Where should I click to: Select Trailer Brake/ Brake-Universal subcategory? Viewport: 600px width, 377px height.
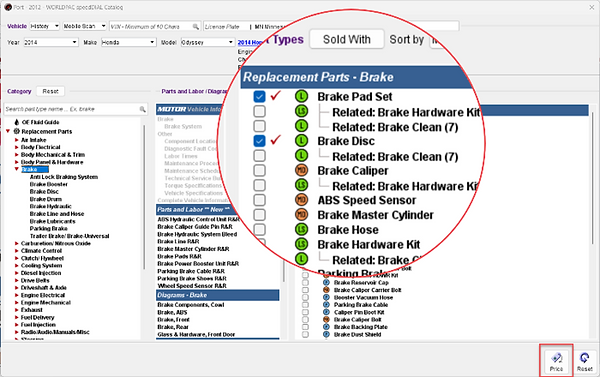pos(70,236)
